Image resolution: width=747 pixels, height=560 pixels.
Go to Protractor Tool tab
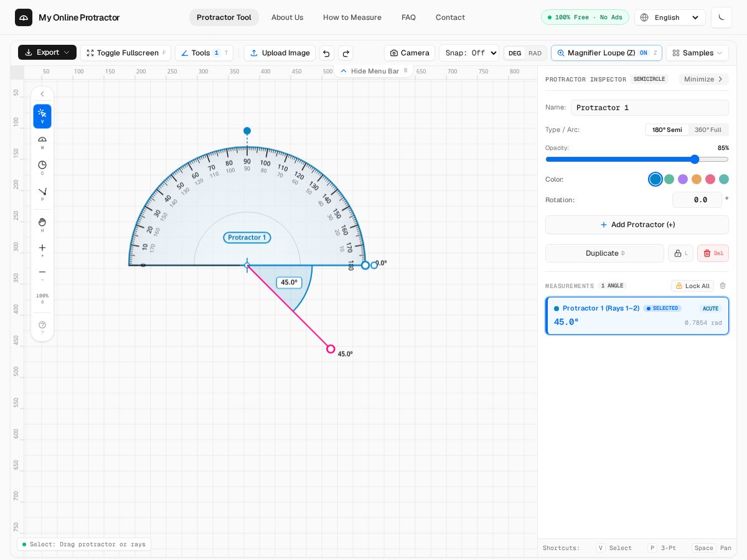click(x=224, y=17)
